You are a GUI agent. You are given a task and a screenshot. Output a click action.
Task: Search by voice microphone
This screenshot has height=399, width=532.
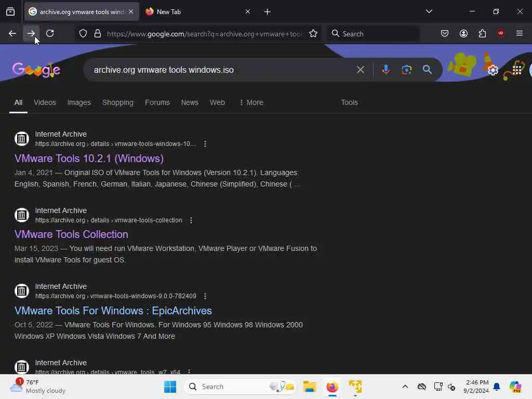click(x=386, y=70)
